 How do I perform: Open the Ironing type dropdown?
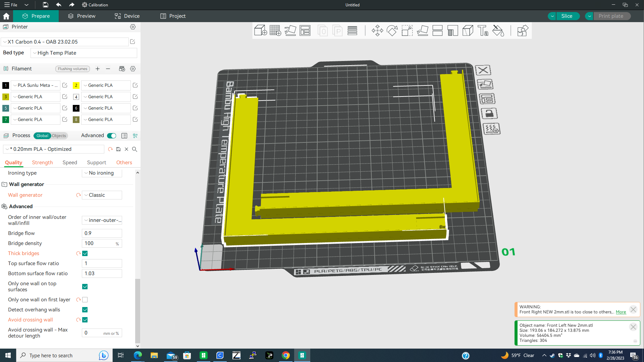click(102, 173)
